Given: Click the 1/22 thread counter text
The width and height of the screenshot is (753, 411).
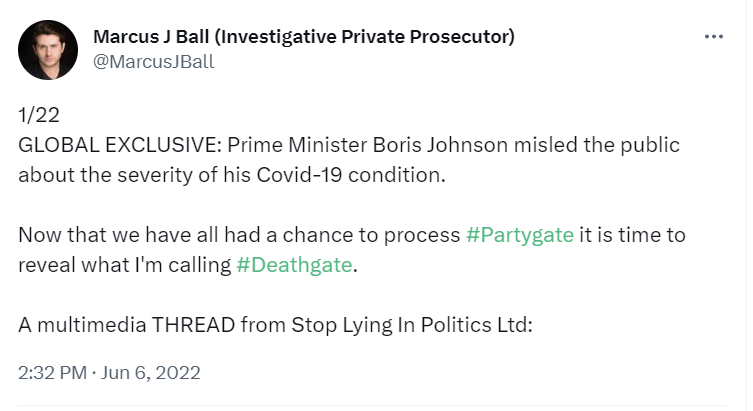Looking at the screenshot, I should point(39,113).
